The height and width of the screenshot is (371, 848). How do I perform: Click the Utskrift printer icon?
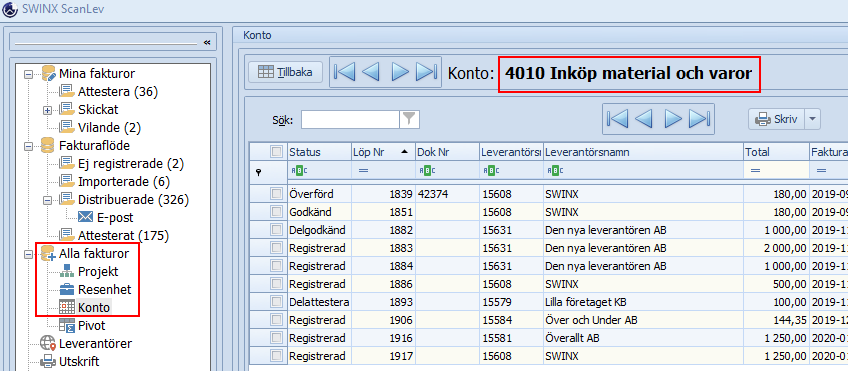[x=48, y=361]
